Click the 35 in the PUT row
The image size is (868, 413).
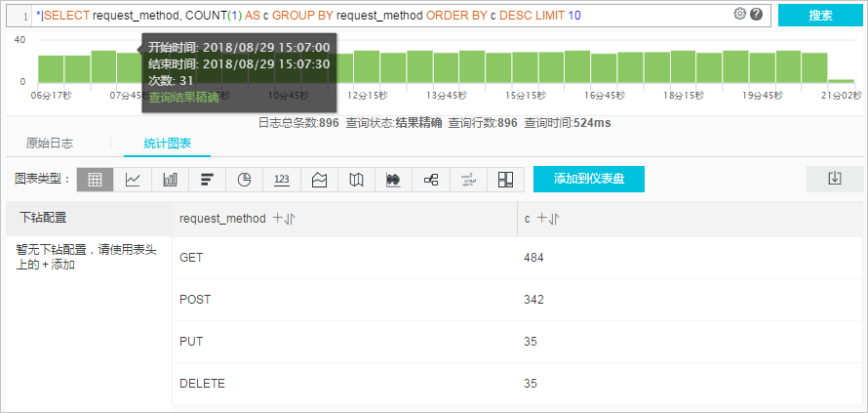click(x=531, y=342)
